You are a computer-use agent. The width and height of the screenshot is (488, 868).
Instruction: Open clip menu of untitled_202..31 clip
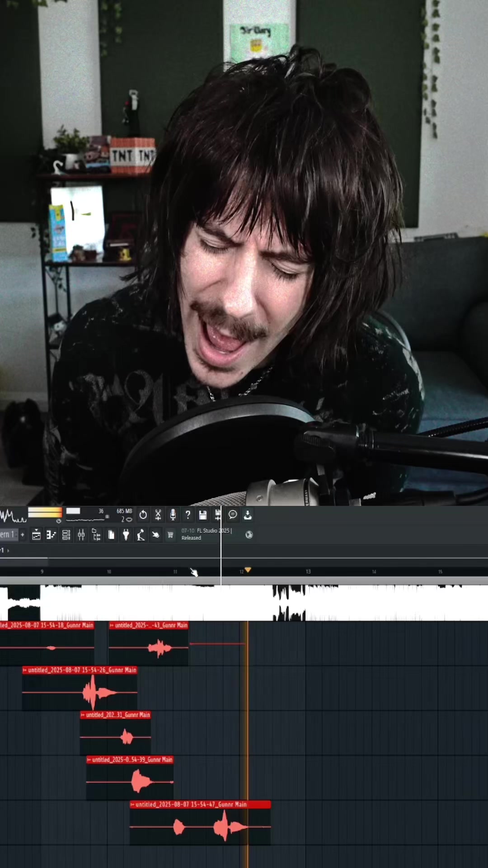[x=83, y=715]
